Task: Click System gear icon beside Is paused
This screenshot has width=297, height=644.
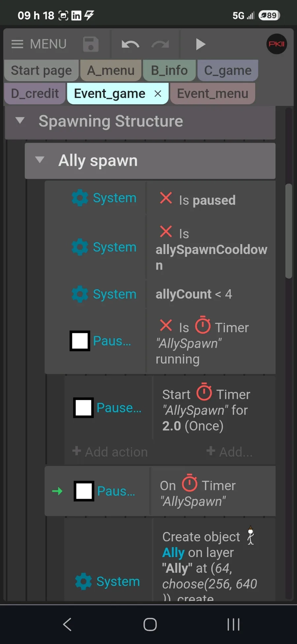Action: 80,198
